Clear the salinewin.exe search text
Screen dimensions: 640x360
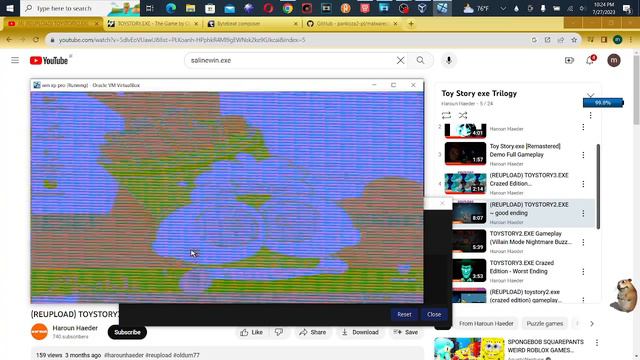tap(400, 60)
